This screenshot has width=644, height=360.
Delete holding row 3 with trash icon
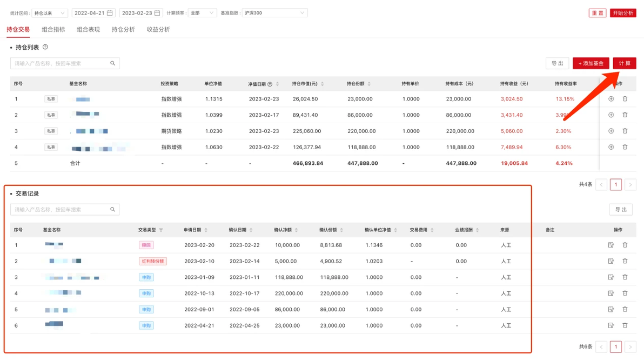(x=625, y=131)
